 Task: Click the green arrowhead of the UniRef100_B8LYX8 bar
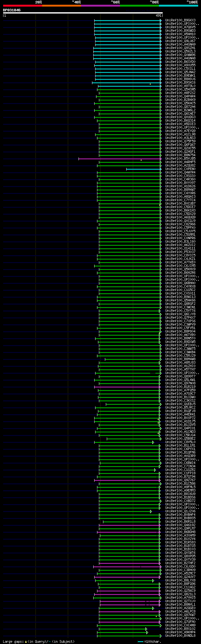[153, 581]
